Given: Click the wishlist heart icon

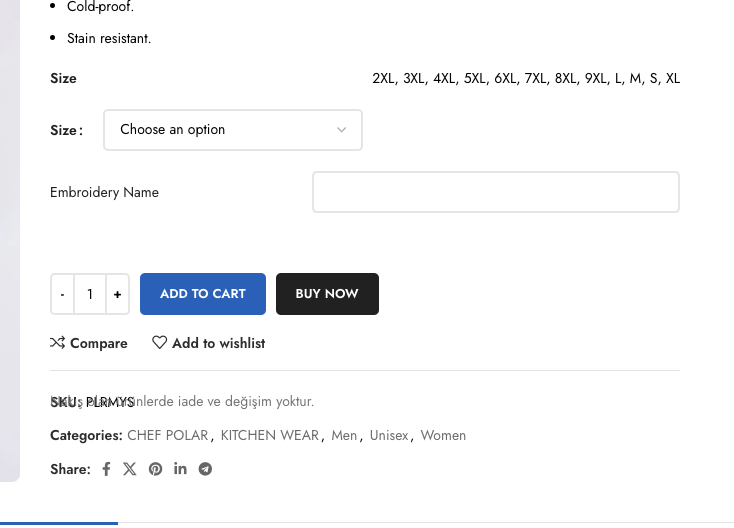Looking at the screenshot, I should 159,343.
